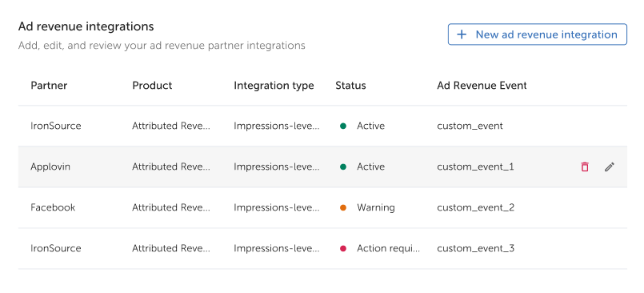Click the Action required status text

pyautogui.click(x=389, y=249)
